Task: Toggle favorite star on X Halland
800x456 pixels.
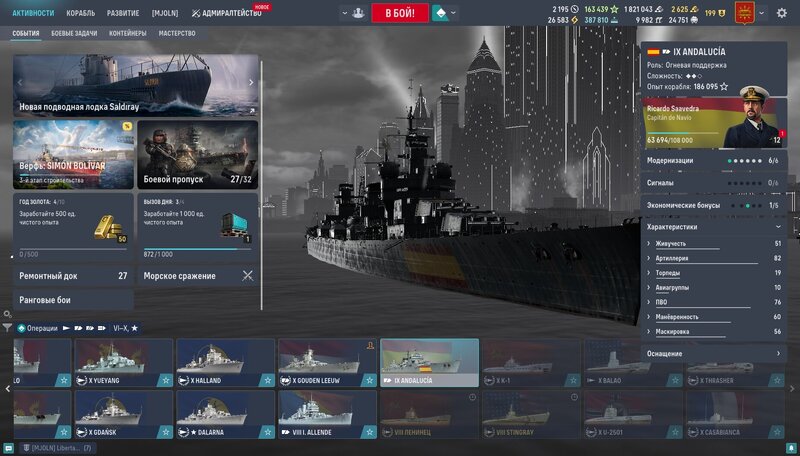Action: pos(267,380)
